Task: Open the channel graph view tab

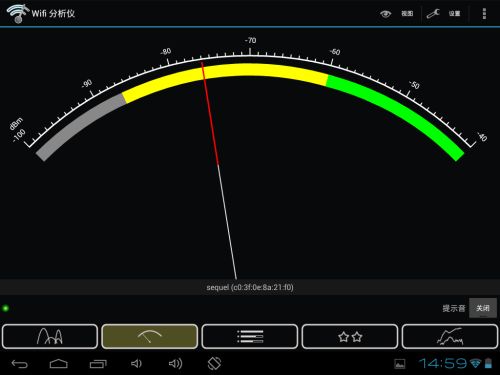Action: coord(50,336)
